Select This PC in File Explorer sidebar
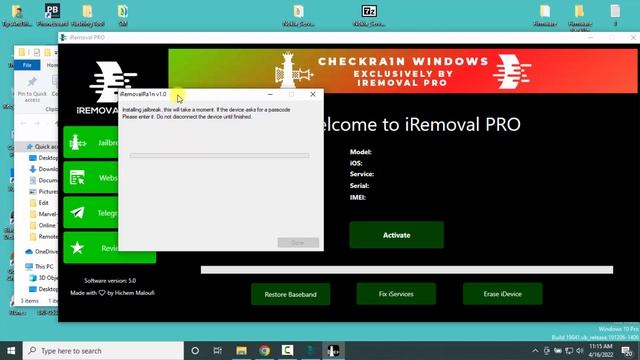The width and height of the screenshot is (640, 360). point(39,267)
